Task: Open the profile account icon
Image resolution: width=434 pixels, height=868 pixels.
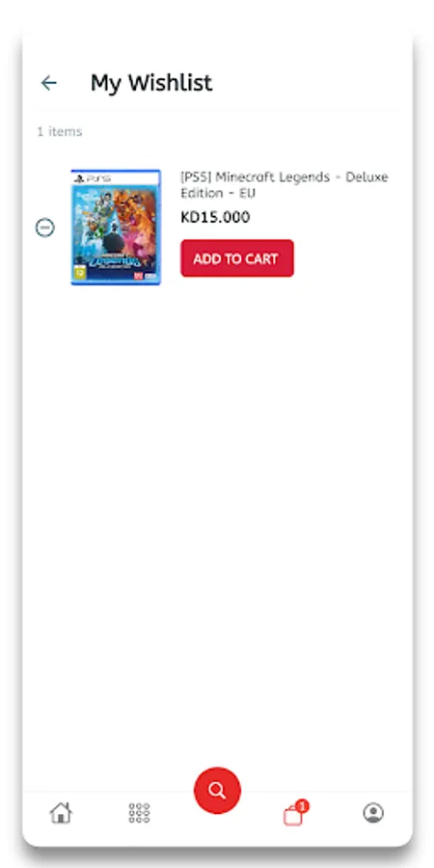Action: tap(373, 813)
